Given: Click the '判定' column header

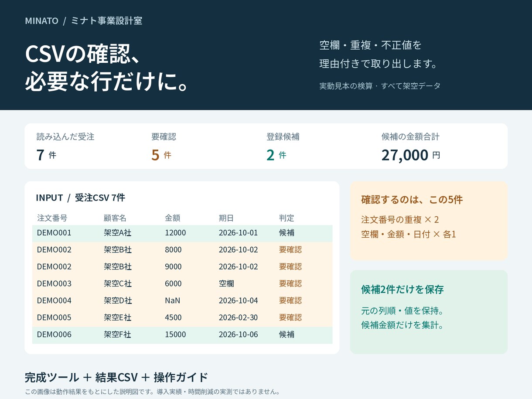Looking at the screenshot, I should [x=286, y=218].
